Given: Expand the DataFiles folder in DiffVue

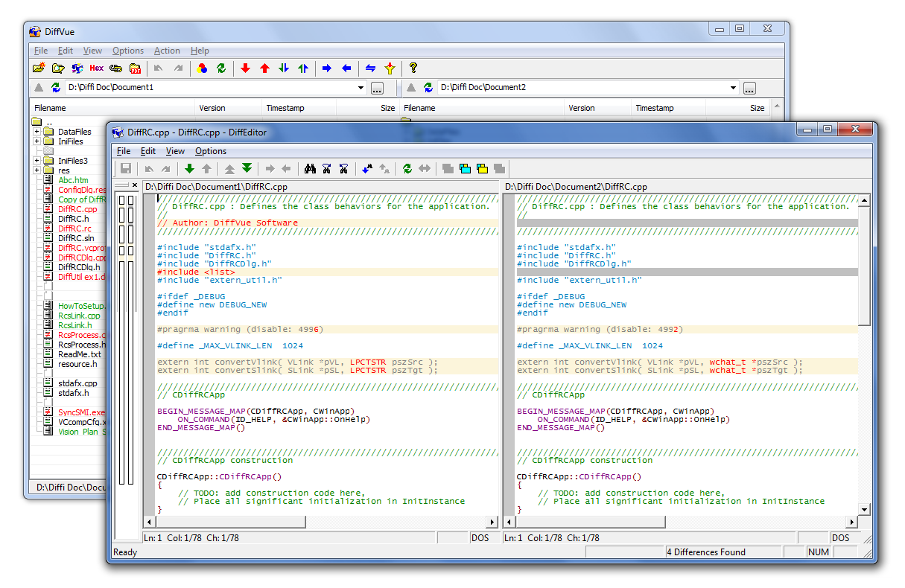Looking at the screenshot, I should click(x=36, y=132).
